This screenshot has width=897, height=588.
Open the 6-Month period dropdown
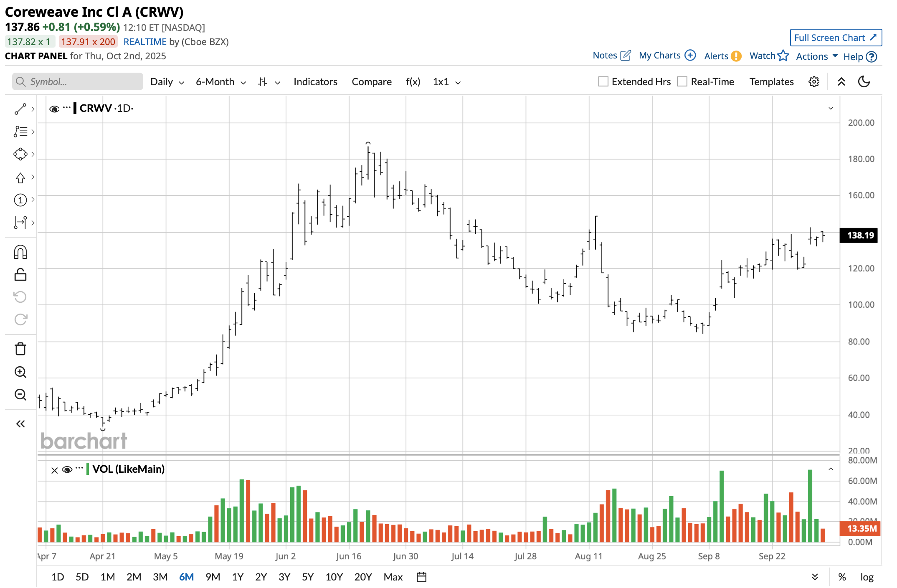click(x=220, y=82)
